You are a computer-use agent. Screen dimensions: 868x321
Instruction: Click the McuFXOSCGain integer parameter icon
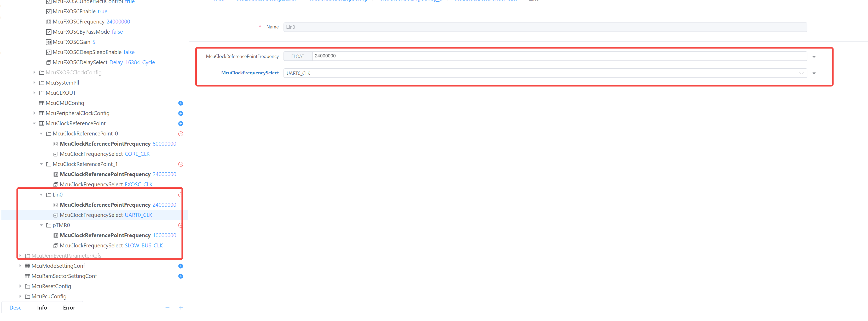[49, 42]
